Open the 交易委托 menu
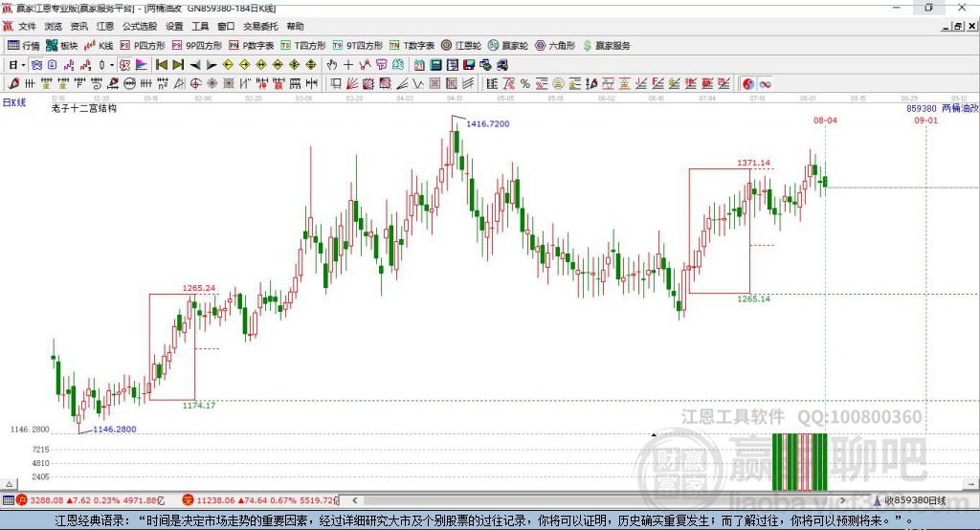 tap(260, 26)
